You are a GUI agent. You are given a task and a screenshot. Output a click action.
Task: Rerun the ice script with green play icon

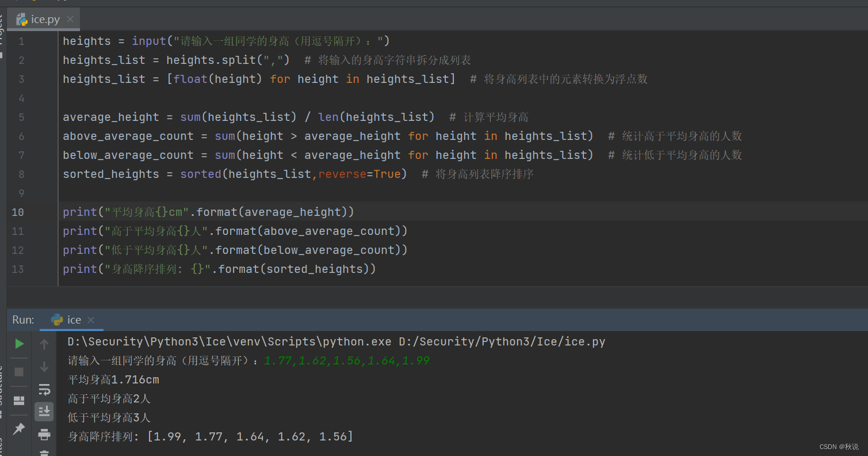tap(20, 344)
